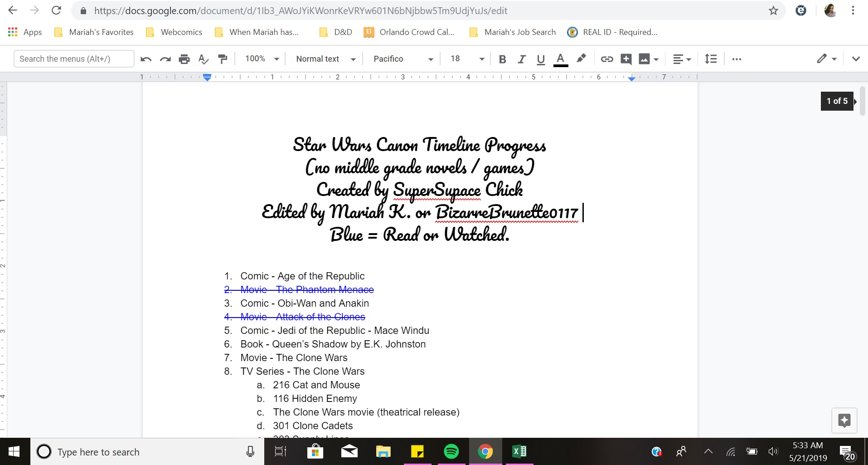This screenshot has height=465, width=868.
Task: Add a comment using the comment icon
Action: [626, 59]
